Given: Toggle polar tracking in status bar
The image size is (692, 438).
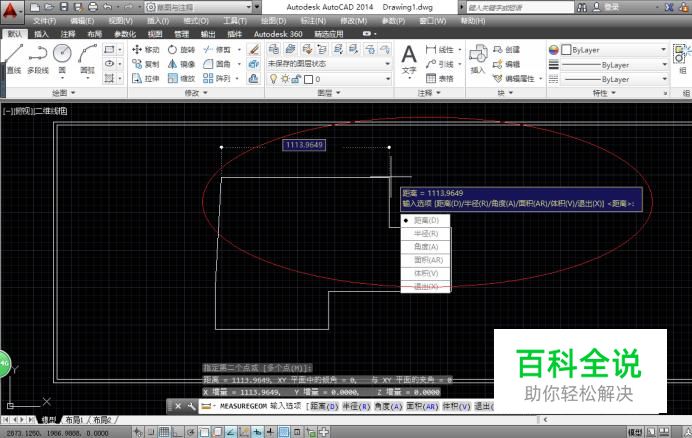Looking at the screenshot, I should click(x=191, y=432).
